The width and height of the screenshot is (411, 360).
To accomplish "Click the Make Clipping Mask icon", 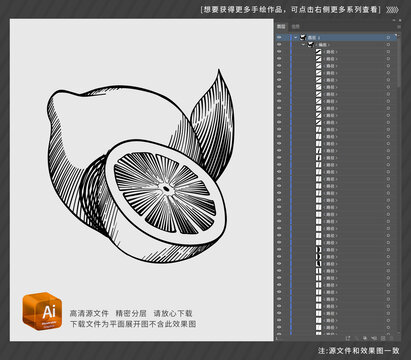I will click(366, 338).
